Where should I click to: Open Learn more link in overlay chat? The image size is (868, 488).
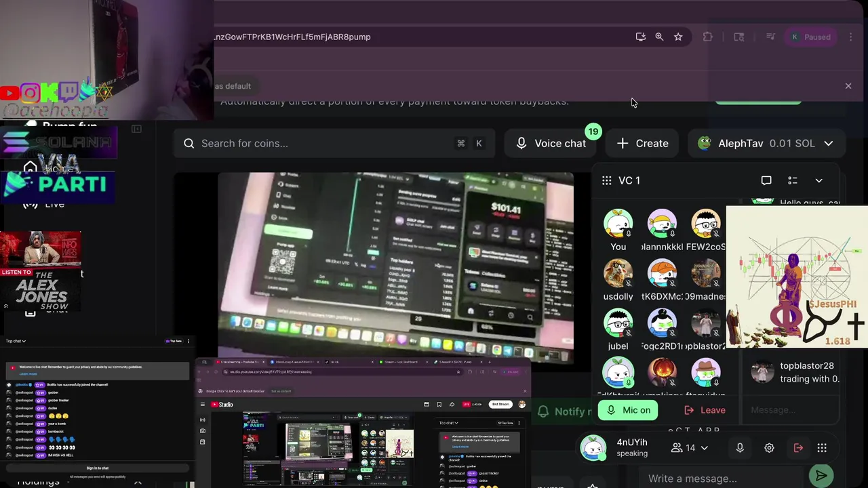tap(28, 373)
